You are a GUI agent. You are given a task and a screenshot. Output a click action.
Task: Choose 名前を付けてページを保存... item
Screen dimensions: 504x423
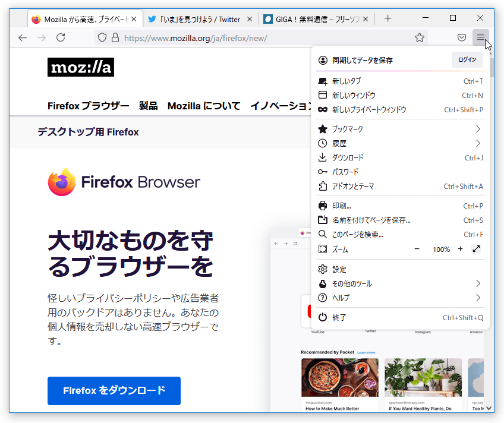pyautogui.click(x=401, y=220)
